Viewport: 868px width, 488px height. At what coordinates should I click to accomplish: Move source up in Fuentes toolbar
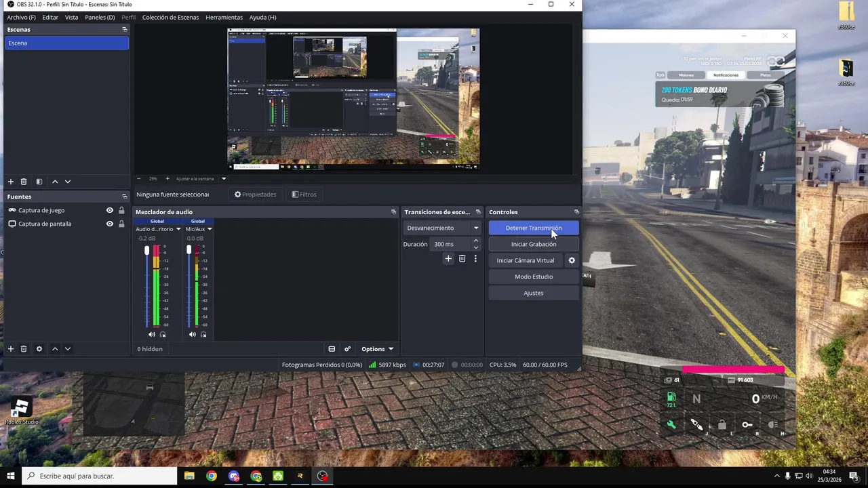pos(55,349)
